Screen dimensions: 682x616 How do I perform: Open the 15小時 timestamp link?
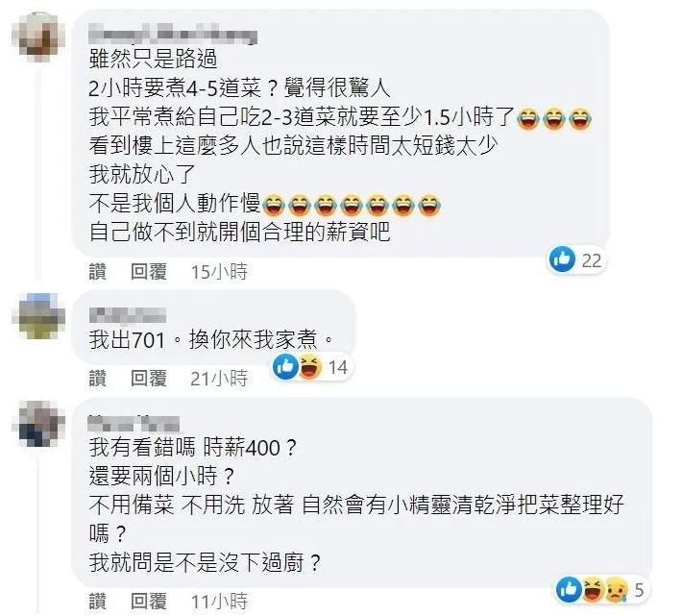(x=219, y=272)
